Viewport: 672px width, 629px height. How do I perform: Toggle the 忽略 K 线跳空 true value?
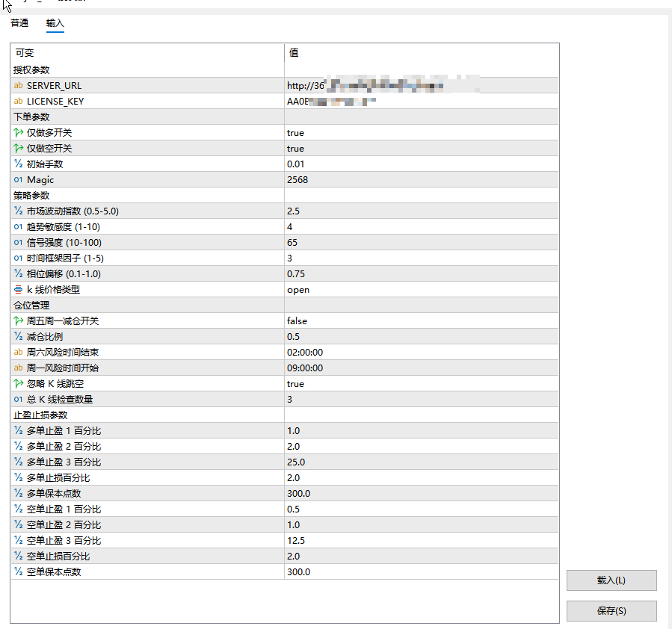[x=295, y=384]
